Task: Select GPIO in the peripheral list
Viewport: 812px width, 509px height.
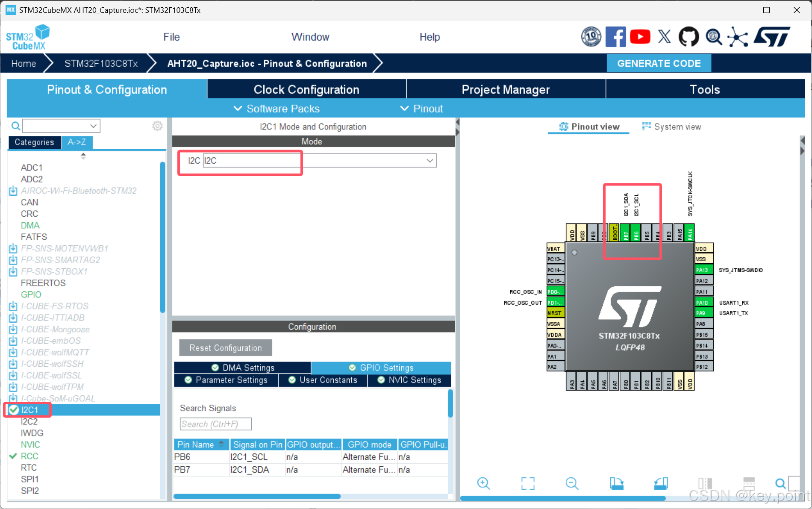Action: pyautogui.click(x=31, y=294)
